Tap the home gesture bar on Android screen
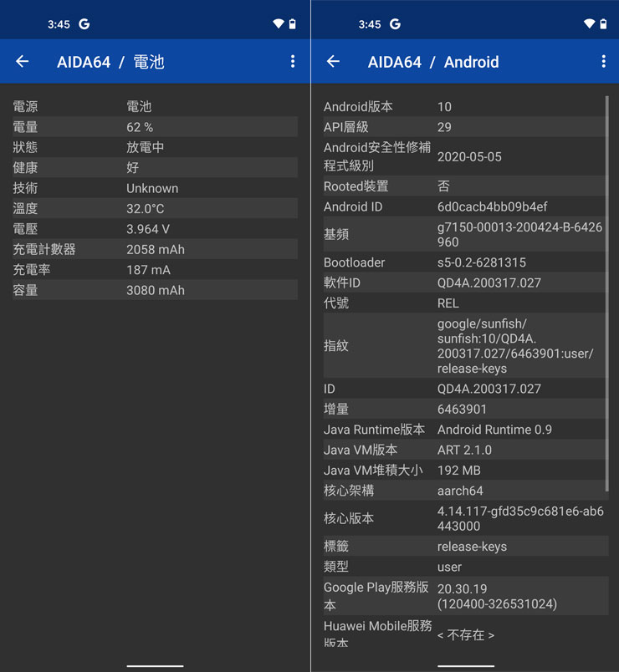Screen dimensions: 619x672 pyautogui.click(x=466, y=666)
